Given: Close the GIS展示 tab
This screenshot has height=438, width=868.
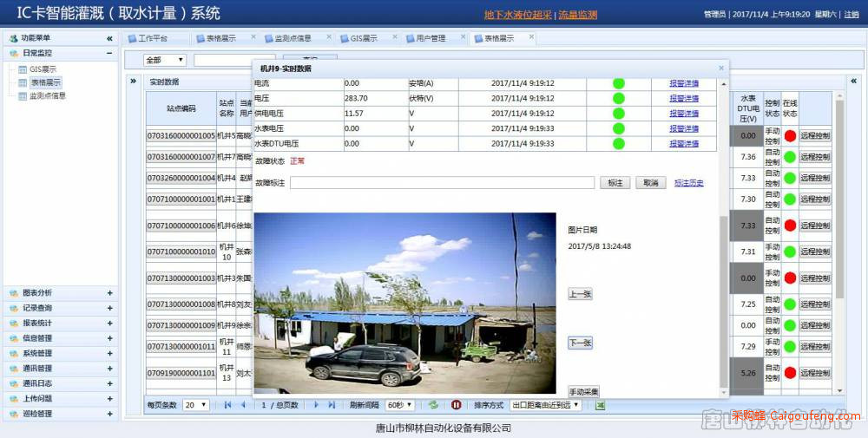Looking at the screenshot, I should [x=395, y=37].
